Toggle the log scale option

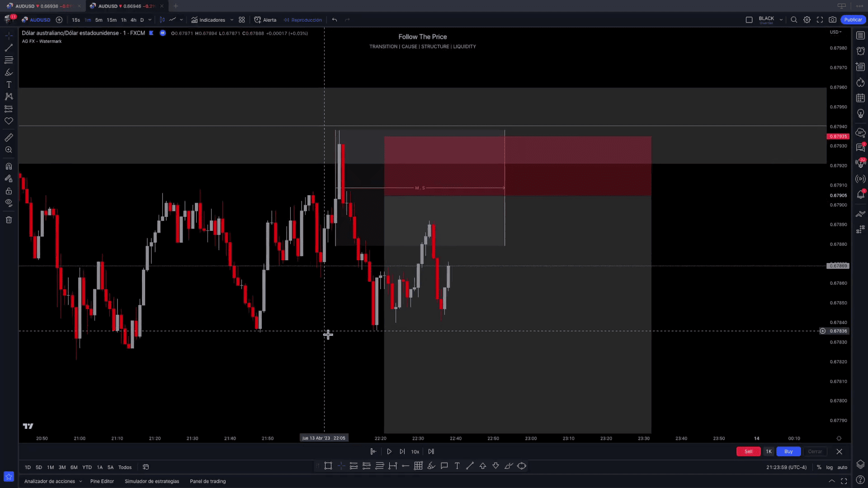pyautogui.click(x=829, y=467)
